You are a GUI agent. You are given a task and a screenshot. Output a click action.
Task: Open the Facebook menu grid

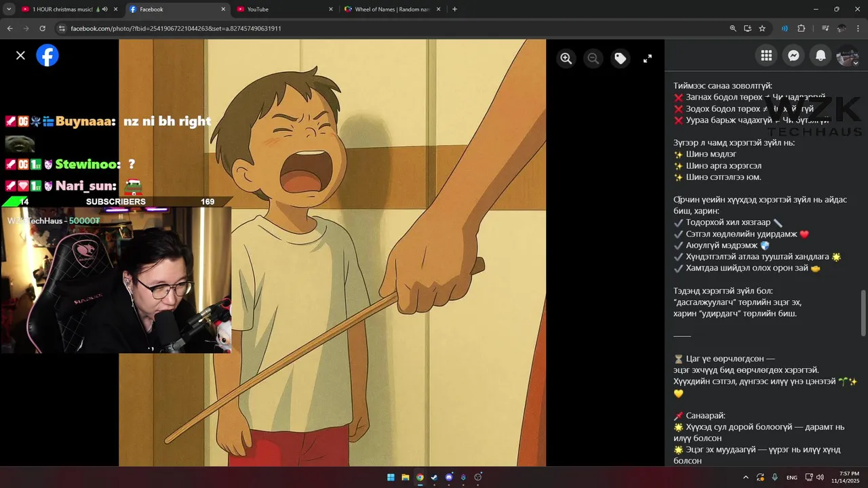point(766,56)
